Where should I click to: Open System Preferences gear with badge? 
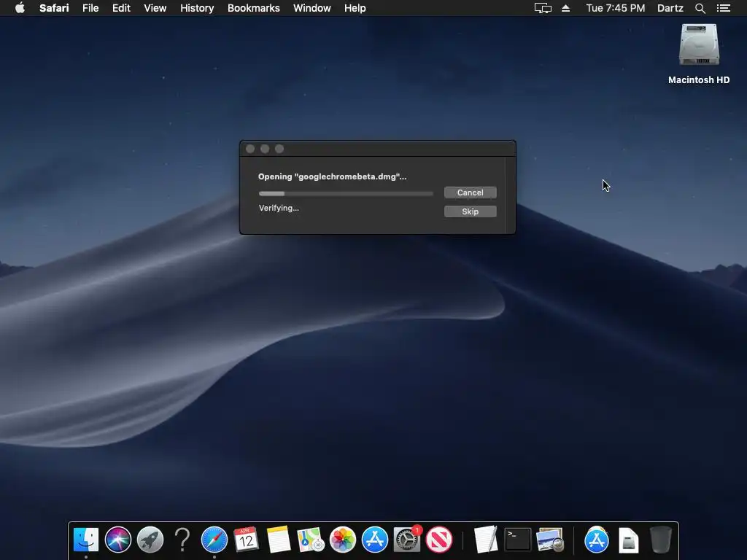point(407,540)
